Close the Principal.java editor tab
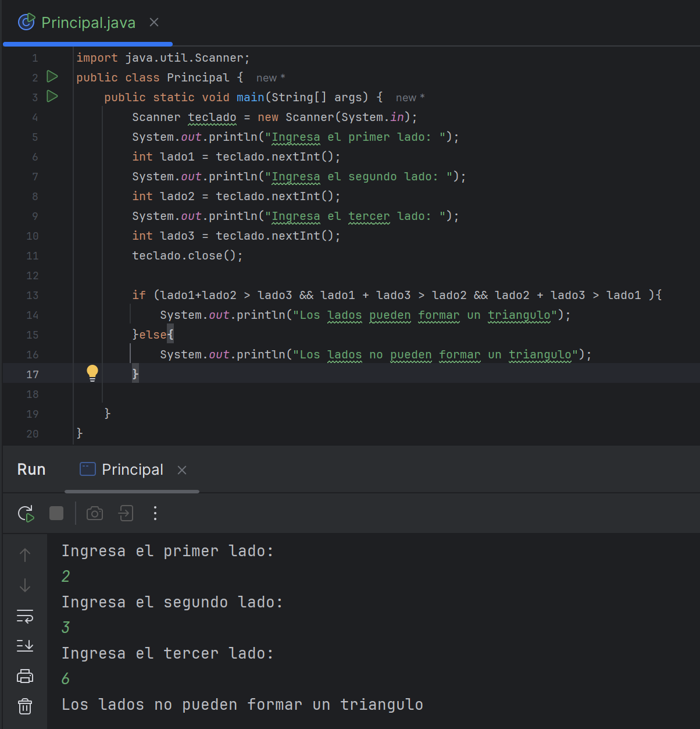This screenshot has height=729, width=700. [154, 22]
